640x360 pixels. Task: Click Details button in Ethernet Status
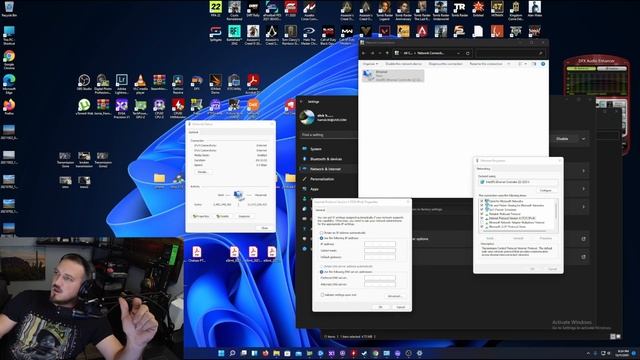[203, 172]
